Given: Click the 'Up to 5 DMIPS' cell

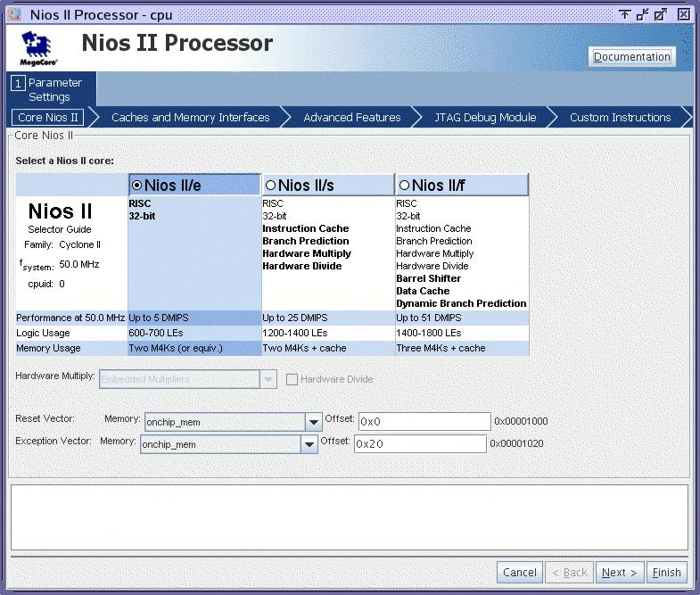Looking at the screenshot, I should (x=194, y=318).
